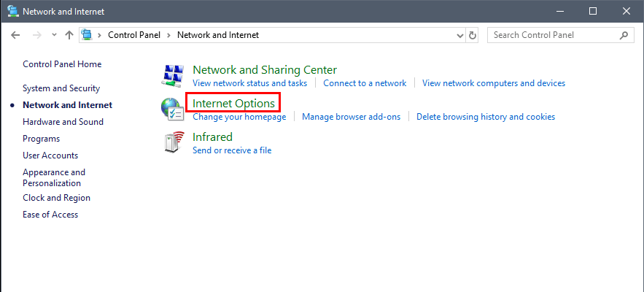
Task: Click Send or receive a file
Action: tap(232, 150)
